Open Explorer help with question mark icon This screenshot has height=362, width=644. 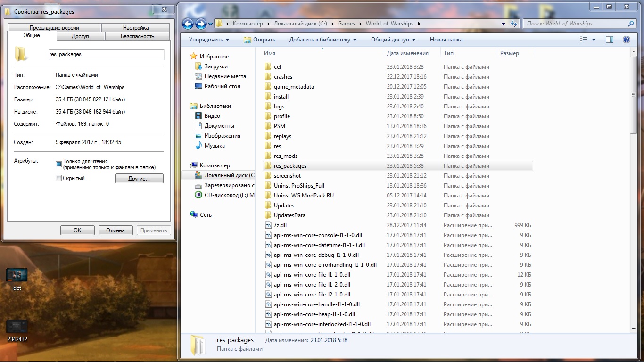click(x=627, y=40)
